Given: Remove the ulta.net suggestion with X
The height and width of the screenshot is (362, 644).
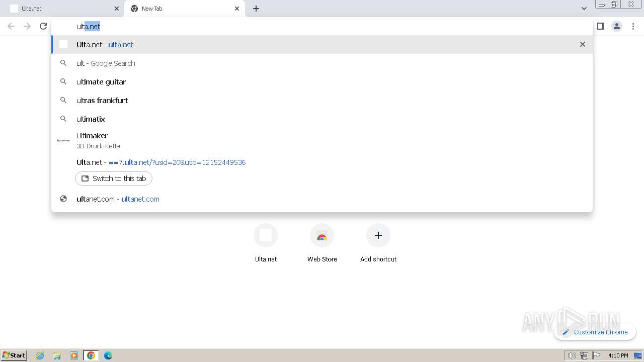Looking at the screenshot, I should 583,44.
